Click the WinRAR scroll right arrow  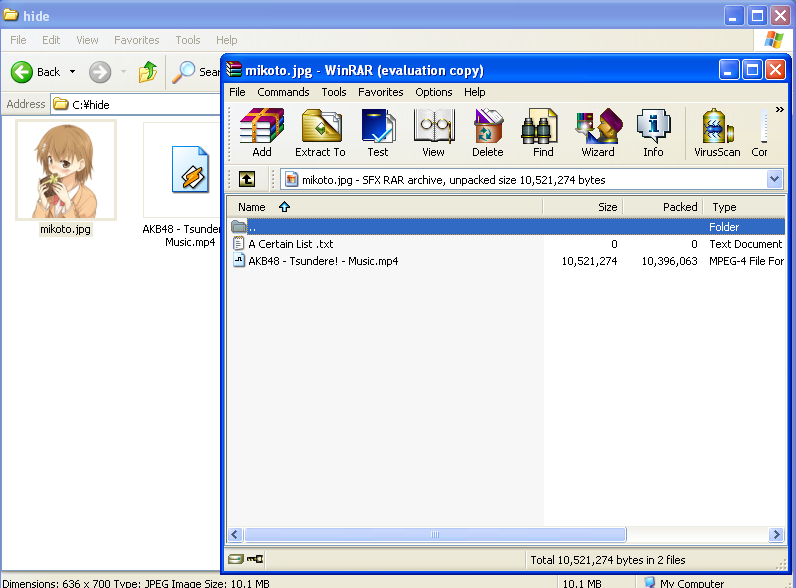click(x=776, y=534)
